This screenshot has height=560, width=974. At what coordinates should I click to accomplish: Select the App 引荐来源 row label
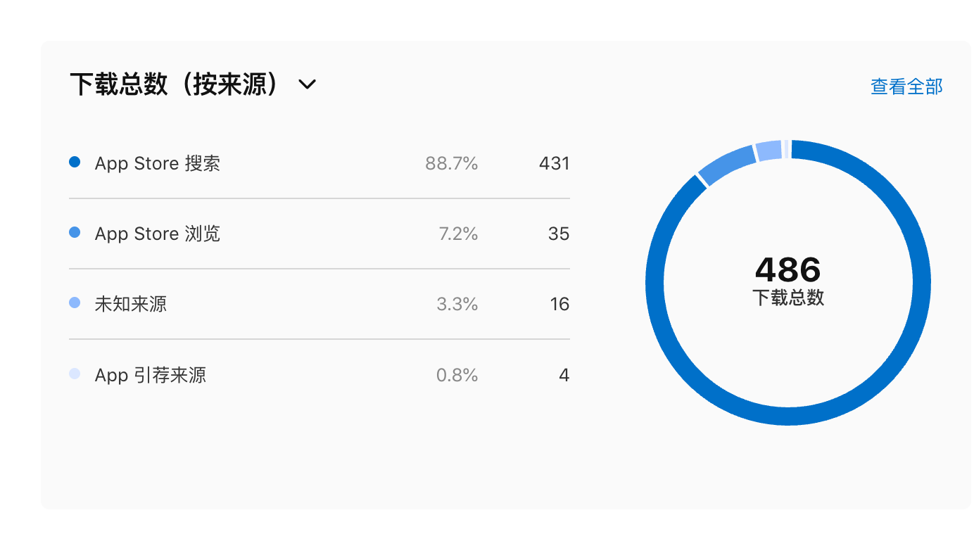coord(151,375)
